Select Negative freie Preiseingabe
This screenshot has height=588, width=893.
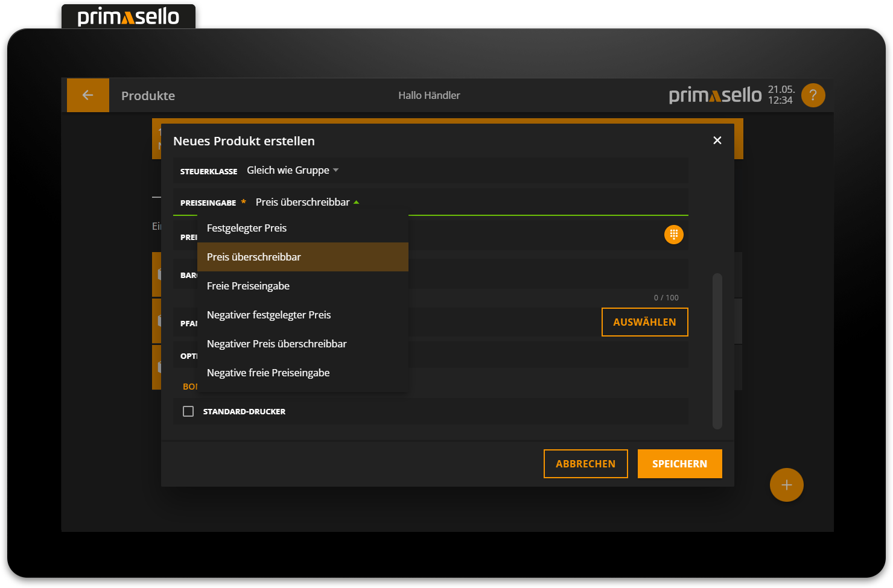268,373
